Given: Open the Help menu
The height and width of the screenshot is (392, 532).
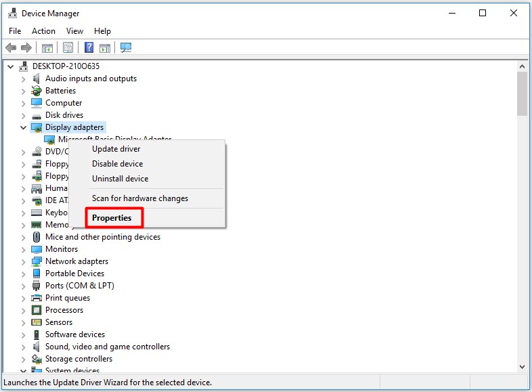Looking at the screenshot, I should pyautogui.click(x=102, y=31).
